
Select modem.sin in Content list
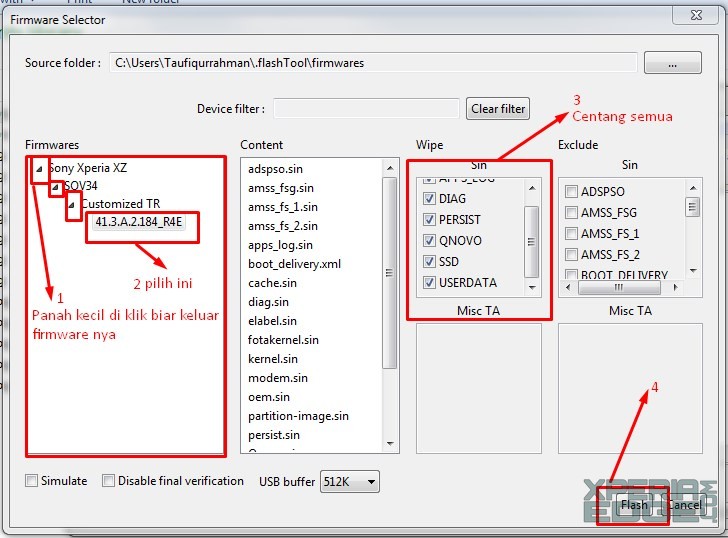click(x=278, y=378)
